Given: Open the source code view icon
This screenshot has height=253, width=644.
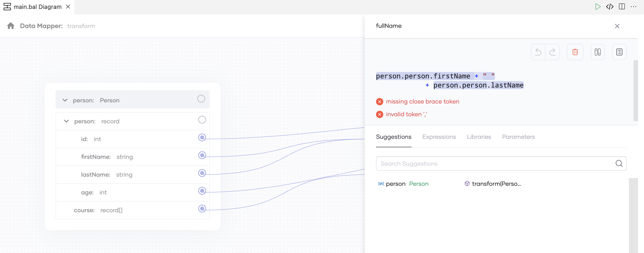Looking at the screenshot, I should [x=610, y=7].
